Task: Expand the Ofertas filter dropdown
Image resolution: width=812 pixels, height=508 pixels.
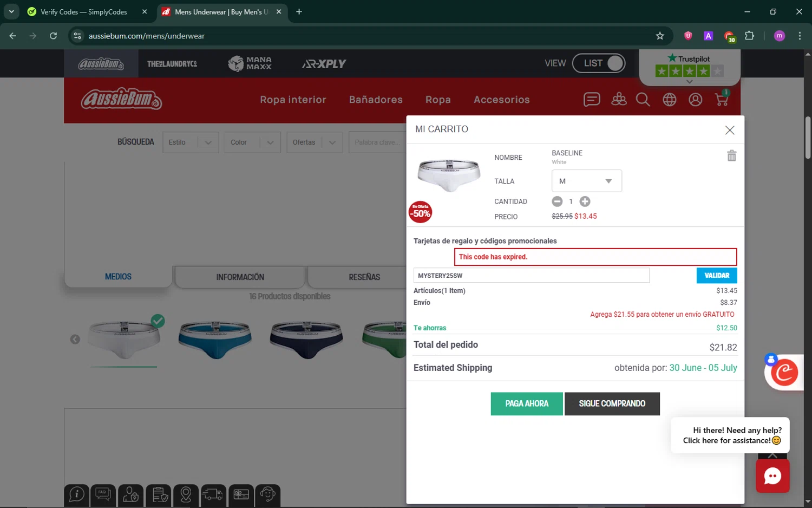Action: pos(315,142)
